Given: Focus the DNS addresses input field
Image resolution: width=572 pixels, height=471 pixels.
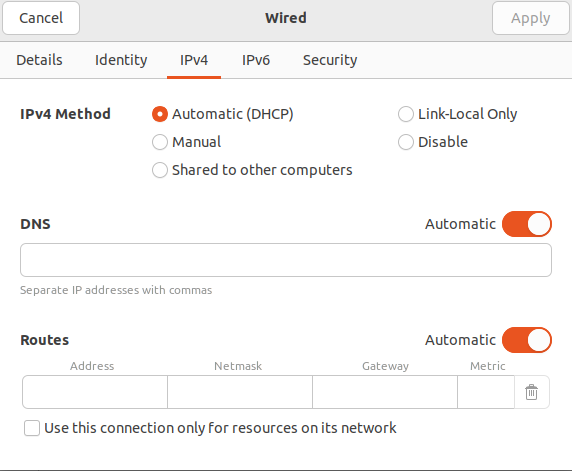Looking at the screenshot, I should coord(286,260).
